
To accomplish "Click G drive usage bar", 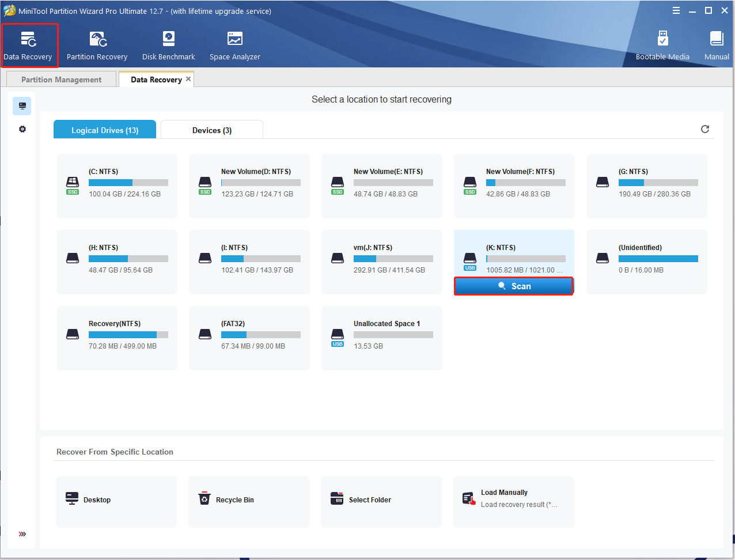I will [x=658, y=183].
